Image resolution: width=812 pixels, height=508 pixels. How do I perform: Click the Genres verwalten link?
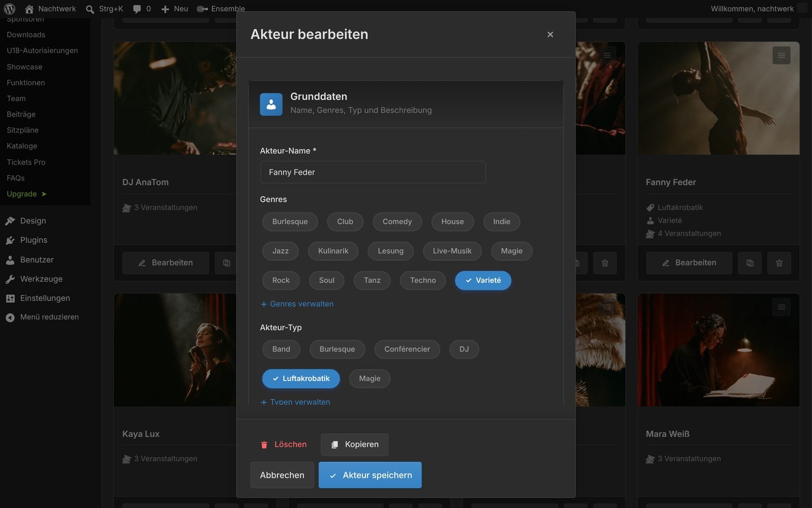[297, 304]
